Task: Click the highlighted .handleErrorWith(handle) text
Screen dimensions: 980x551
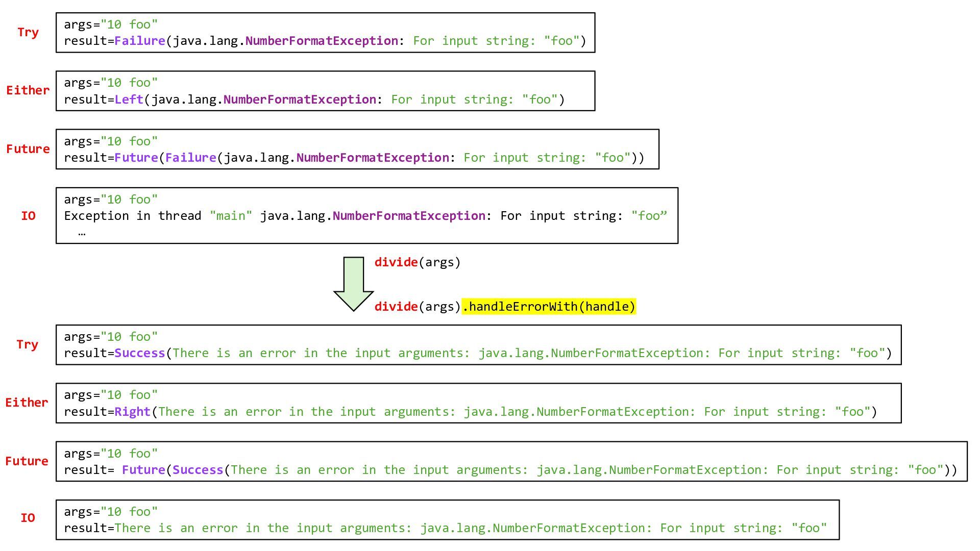Action: [549, 307]
